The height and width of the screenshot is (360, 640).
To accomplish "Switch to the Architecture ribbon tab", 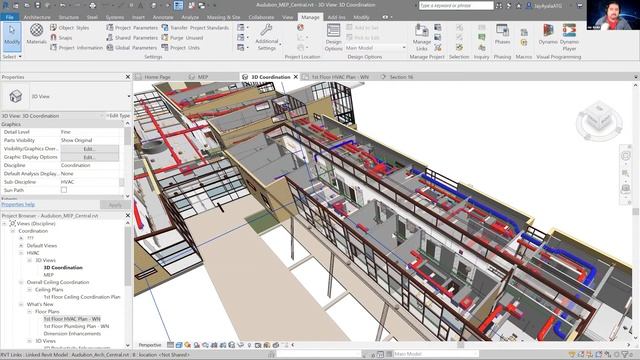I will (x=37, y=17).
